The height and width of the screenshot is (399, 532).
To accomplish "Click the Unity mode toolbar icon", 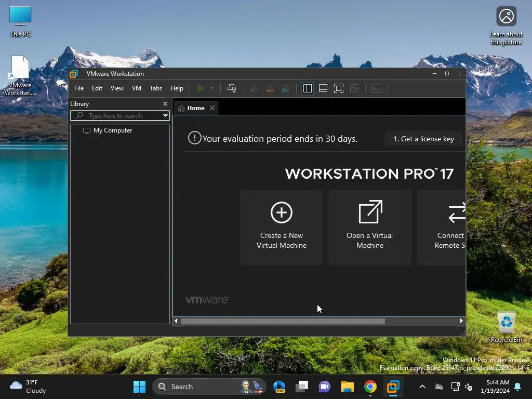I will pos(354,88).
